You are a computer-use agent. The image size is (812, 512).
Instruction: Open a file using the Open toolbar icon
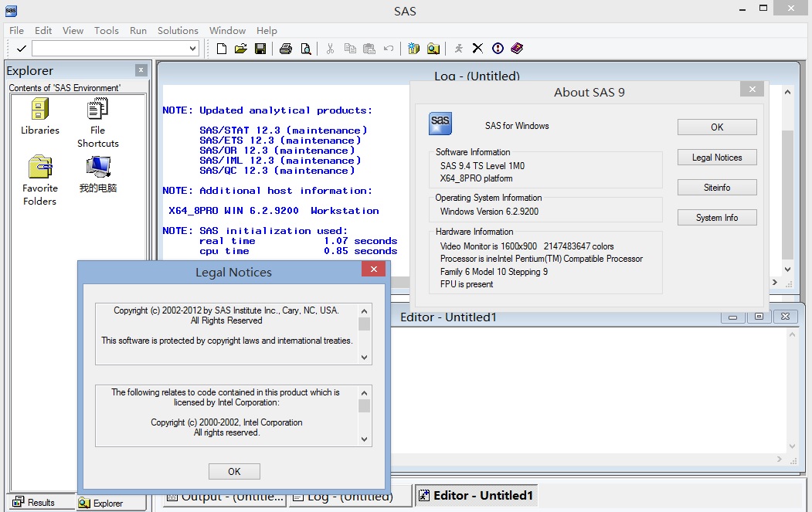[x=240, y=48]
